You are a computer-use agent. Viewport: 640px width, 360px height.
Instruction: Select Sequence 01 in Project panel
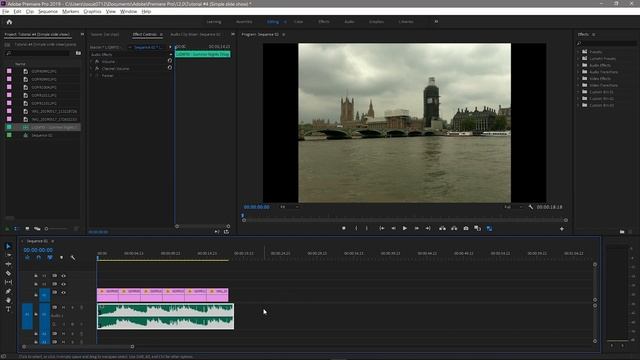click(42, 135)
